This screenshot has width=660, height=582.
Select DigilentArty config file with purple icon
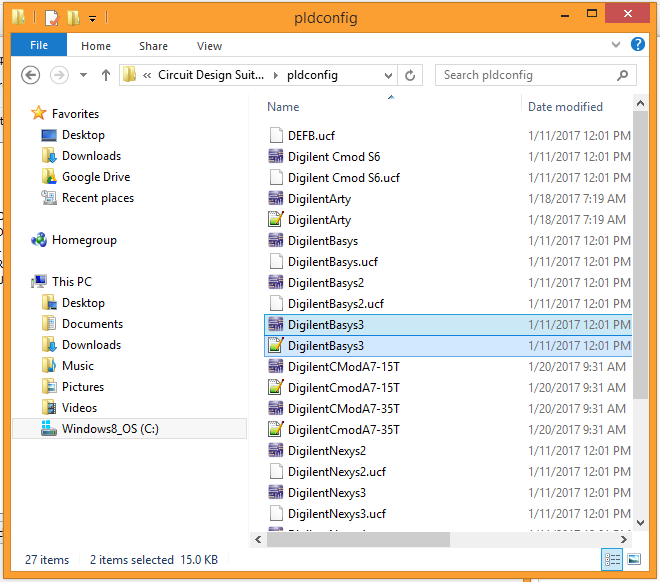pyautogui.click(x=276, y=199)
